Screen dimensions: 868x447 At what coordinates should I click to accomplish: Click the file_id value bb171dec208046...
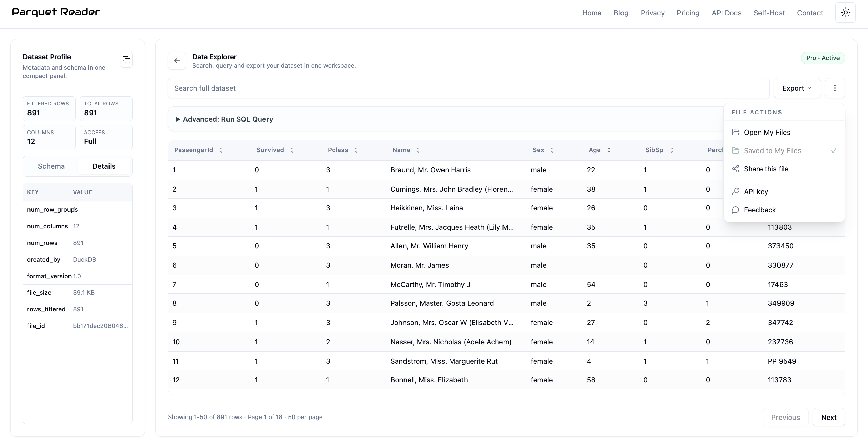[x=100, y=326]
